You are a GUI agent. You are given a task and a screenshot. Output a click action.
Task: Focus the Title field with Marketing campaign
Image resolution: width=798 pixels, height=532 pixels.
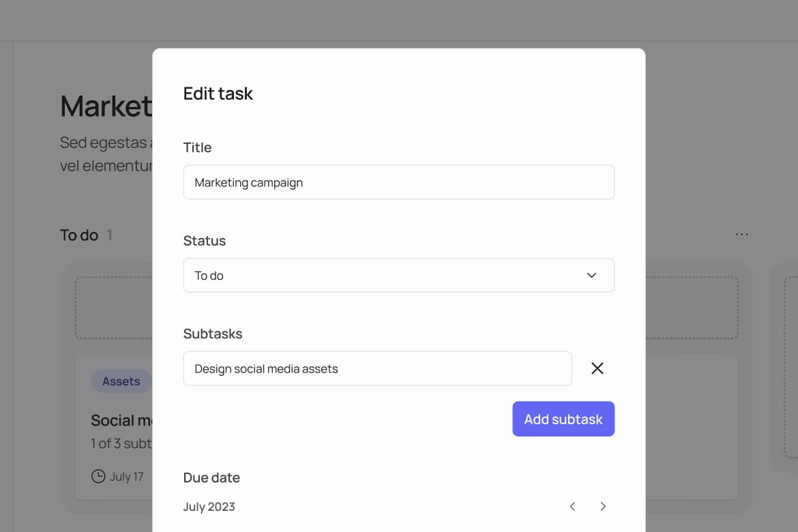click(x=398, y=183)
